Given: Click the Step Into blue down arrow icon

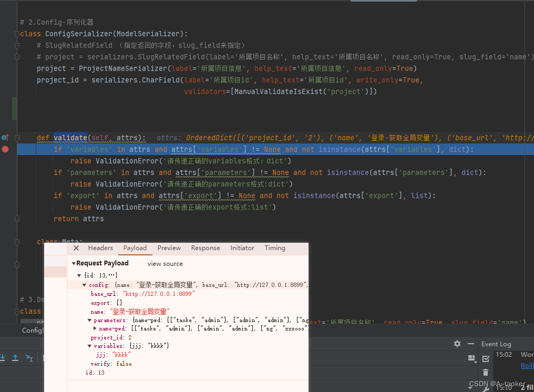Looking at the screenshot, I should click(2, 358).
